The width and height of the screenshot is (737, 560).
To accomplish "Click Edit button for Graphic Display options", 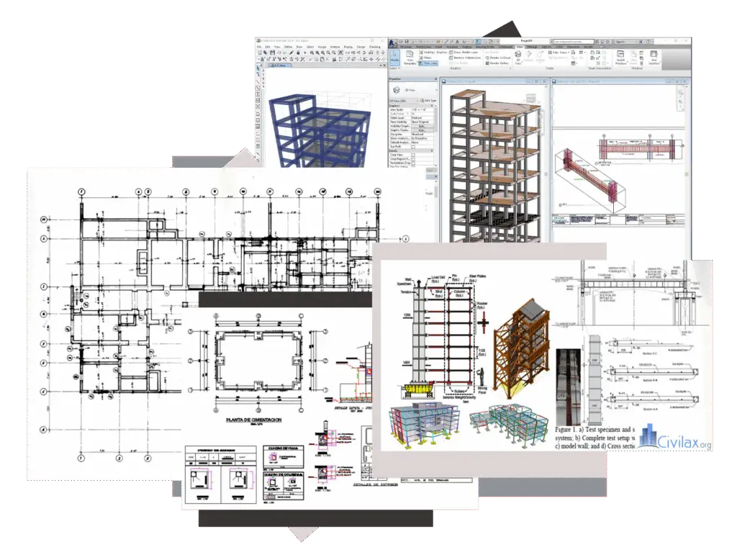I will point(422,130).
